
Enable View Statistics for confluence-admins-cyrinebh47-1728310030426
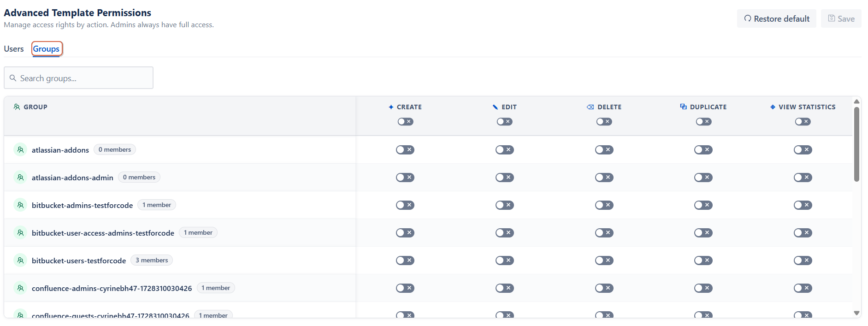point(803,288)
